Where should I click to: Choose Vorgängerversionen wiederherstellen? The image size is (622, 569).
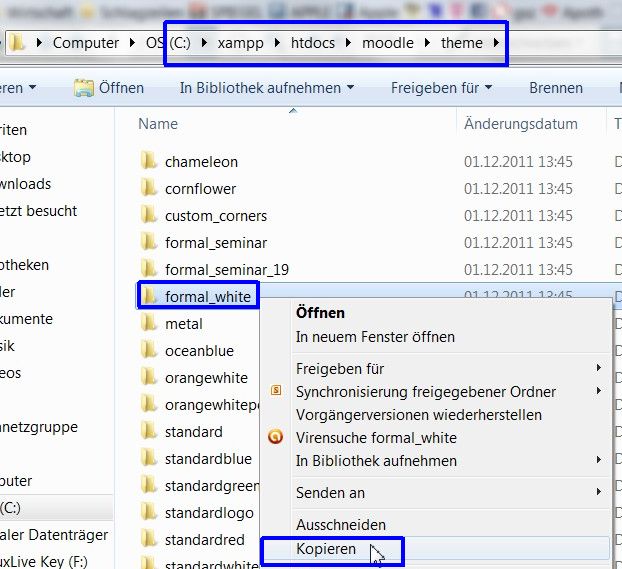[x=419, y=415]
